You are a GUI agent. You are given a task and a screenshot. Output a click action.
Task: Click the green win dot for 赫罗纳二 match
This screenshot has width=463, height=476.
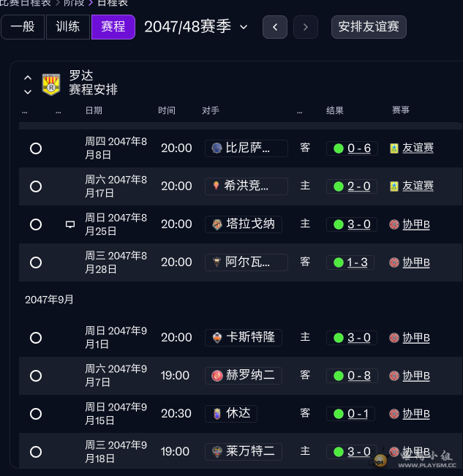click(339, 376)
